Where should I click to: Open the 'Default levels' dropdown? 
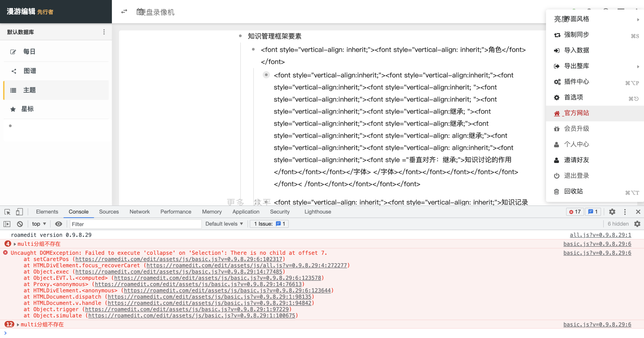(223, 224)
